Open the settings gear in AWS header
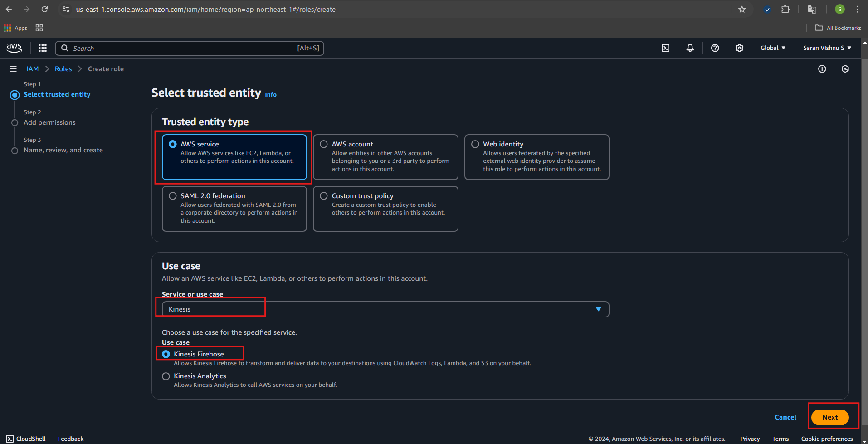This screenshot has width=868, height=444. tap(739, 48)
